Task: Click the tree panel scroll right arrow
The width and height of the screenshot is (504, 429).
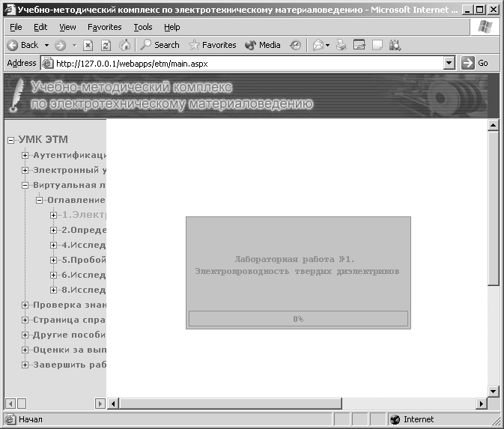Action: coord(100,404)
